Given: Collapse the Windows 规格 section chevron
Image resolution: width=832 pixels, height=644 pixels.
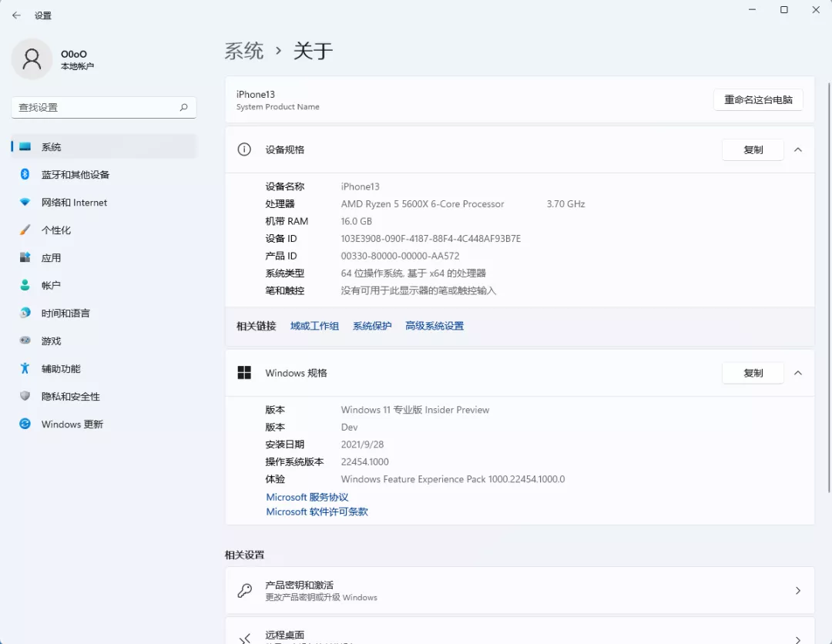Looking at the screenshot, I should coord(798,373).
